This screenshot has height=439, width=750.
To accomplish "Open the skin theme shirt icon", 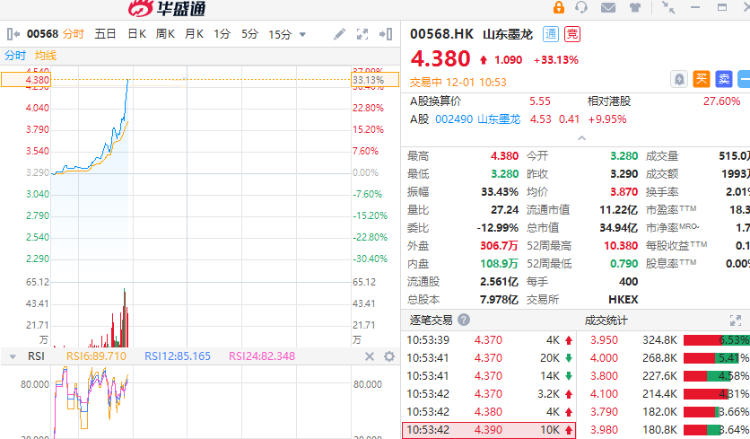I will [x=635, y=8].
